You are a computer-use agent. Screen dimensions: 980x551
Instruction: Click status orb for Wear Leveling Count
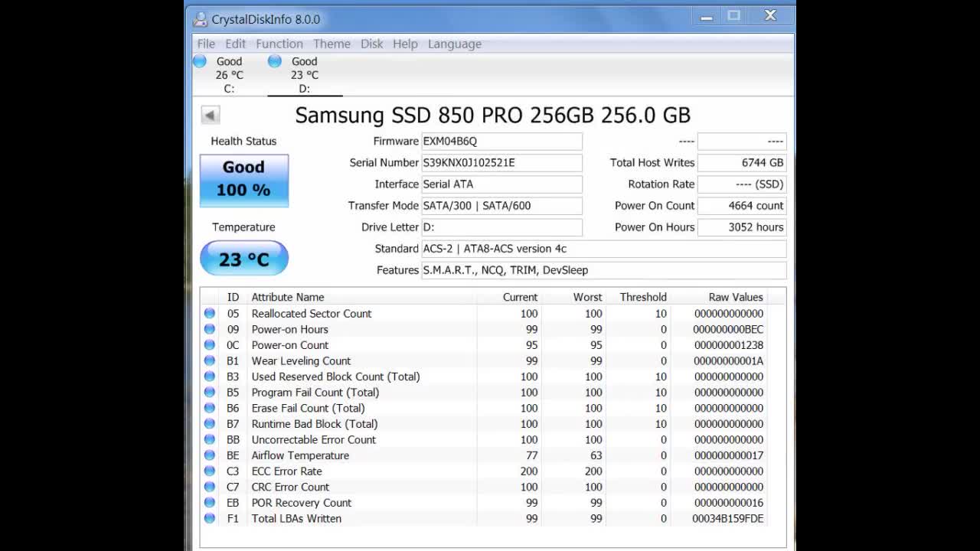[209, 360]
